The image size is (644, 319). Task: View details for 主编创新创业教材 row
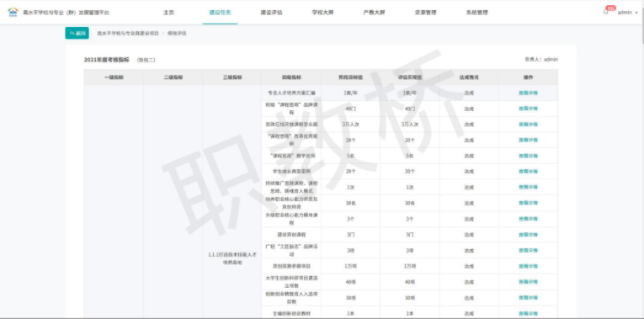click(528, 314)
